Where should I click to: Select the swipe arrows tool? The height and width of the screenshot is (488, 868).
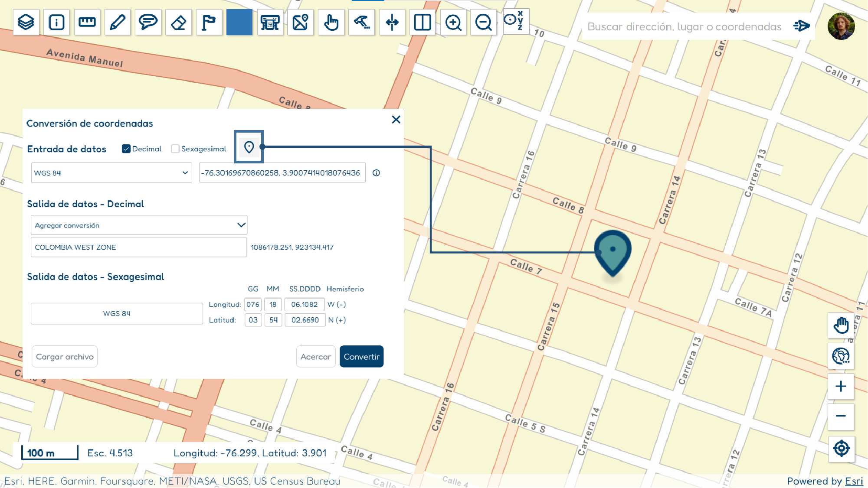(392, 22)
